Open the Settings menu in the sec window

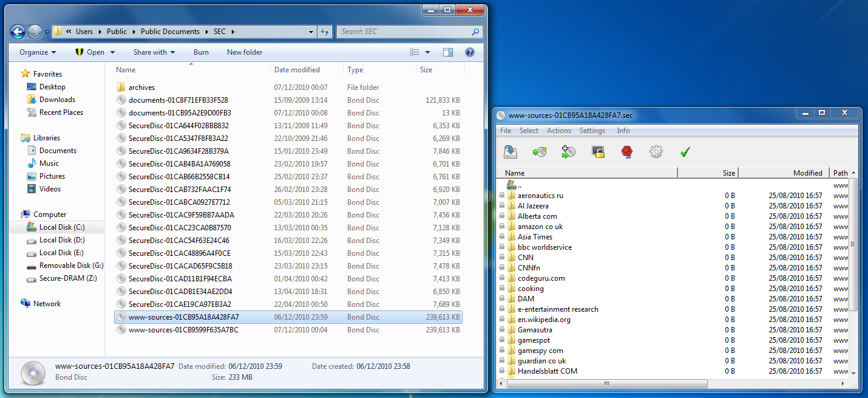click(592, 130)
